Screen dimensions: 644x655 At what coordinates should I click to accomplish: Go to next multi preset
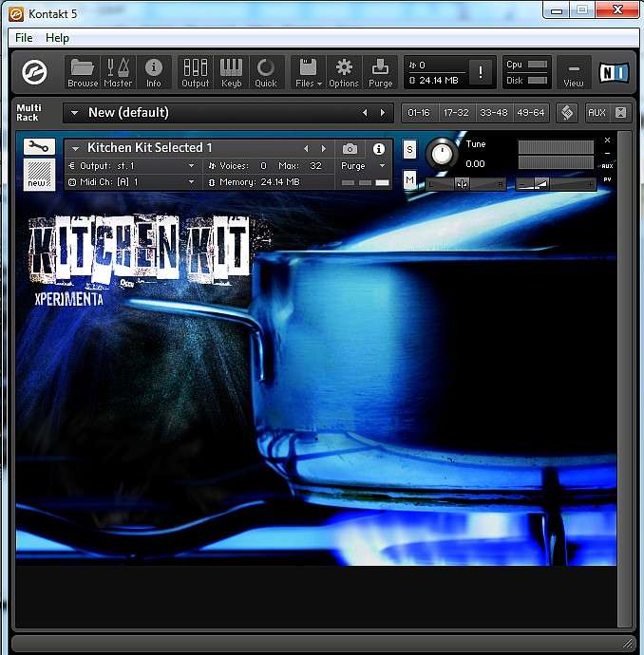pyautogui.click(x=383, y=113)
